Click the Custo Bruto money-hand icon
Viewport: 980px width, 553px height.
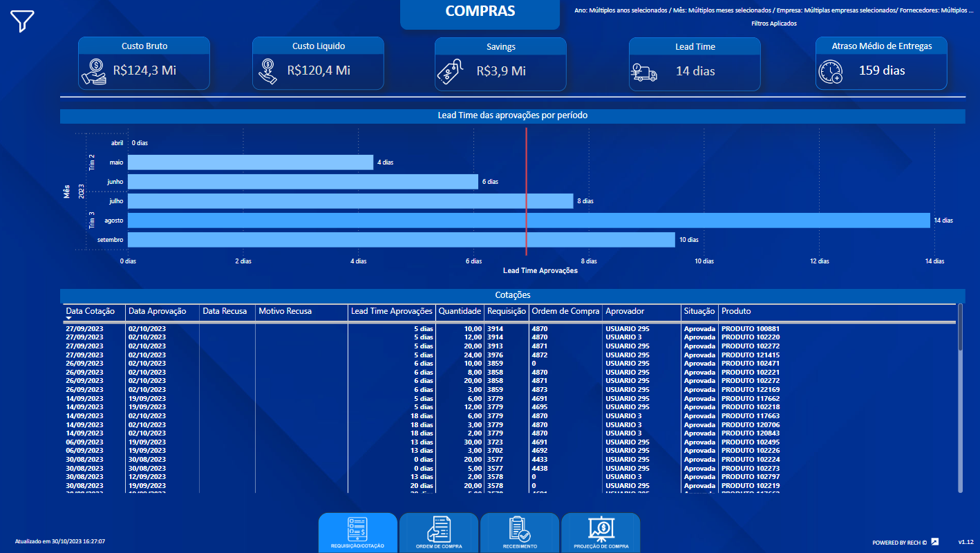coord(93,71)
